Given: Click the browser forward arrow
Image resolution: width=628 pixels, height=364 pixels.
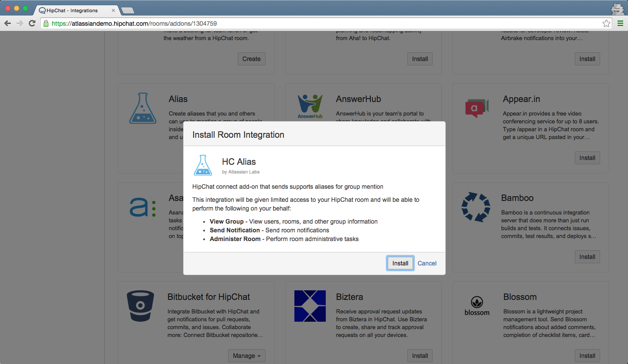Looking at the screenshot, I should pos(20,24).
